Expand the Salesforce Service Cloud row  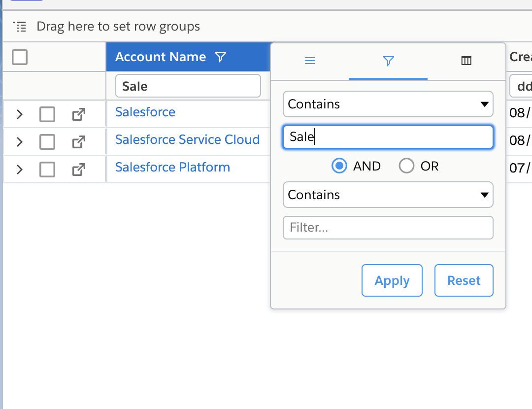pyautogui.click(x=20, y=142)
